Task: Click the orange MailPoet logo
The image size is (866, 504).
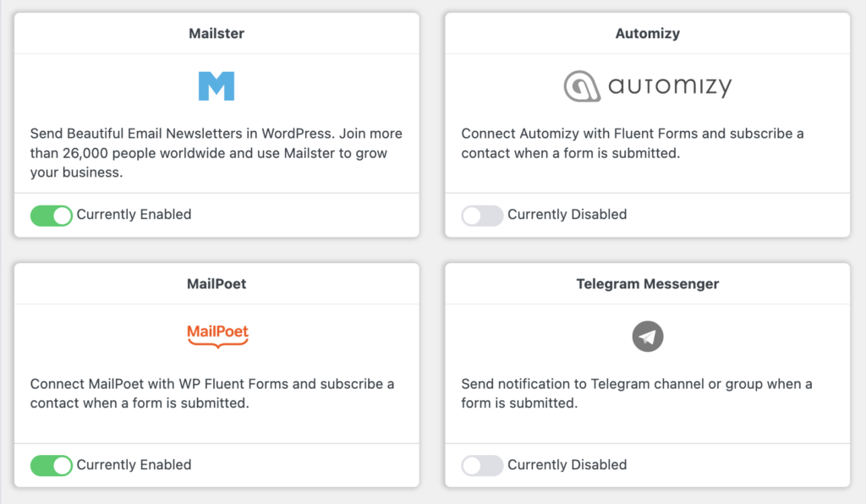Action: [217, 336]
